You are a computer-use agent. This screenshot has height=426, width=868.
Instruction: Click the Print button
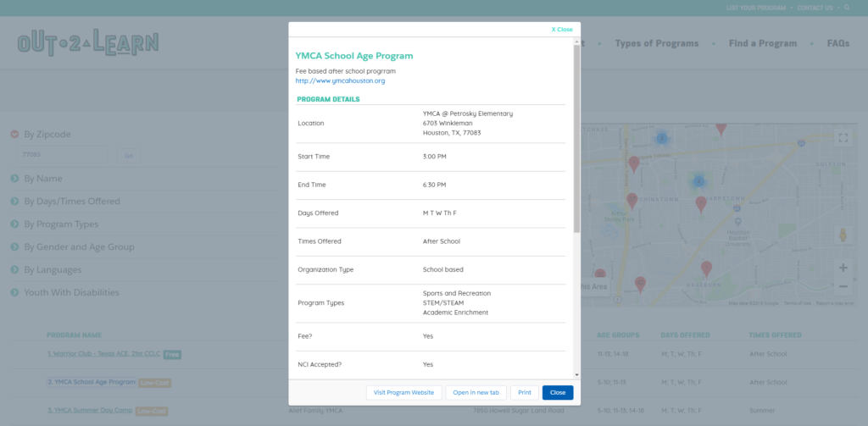[524, 393]
